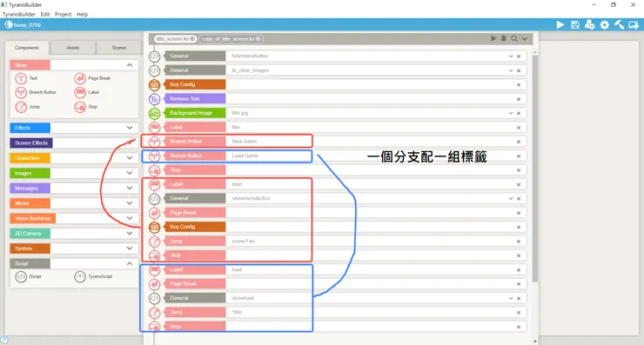Run scene with editor play arrow
The height and width of the screenshot is (345, 644).
click(x=493, y=38)
